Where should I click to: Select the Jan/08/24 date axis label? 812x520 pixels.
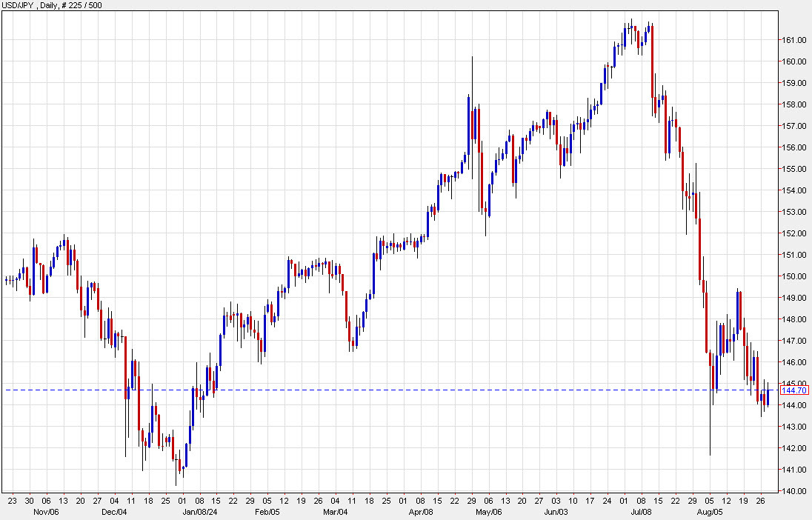click(199, 510)
